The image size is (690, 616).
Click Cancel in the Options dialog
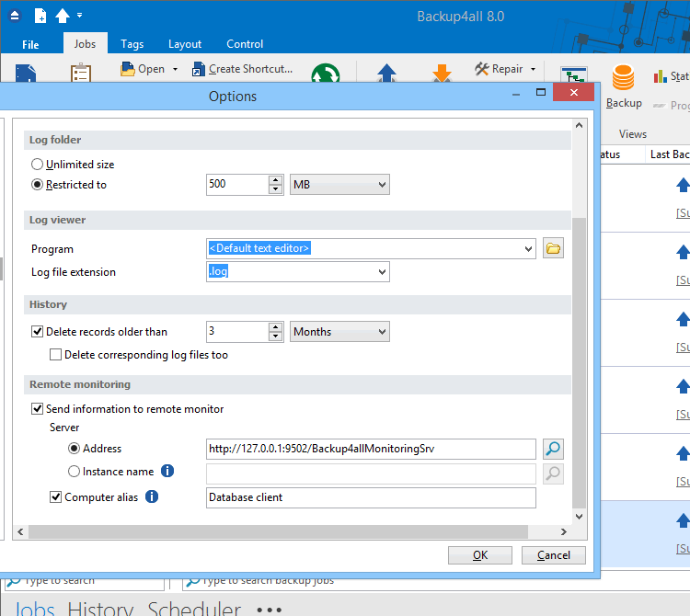[x=554, y=555]
